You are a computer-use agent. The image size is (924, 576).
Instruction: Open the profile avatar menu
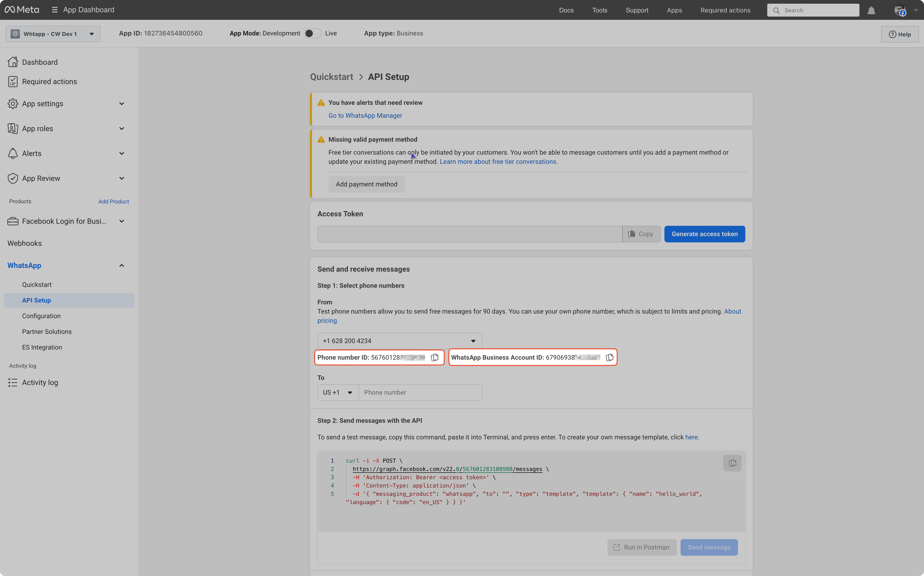point(900,10)
